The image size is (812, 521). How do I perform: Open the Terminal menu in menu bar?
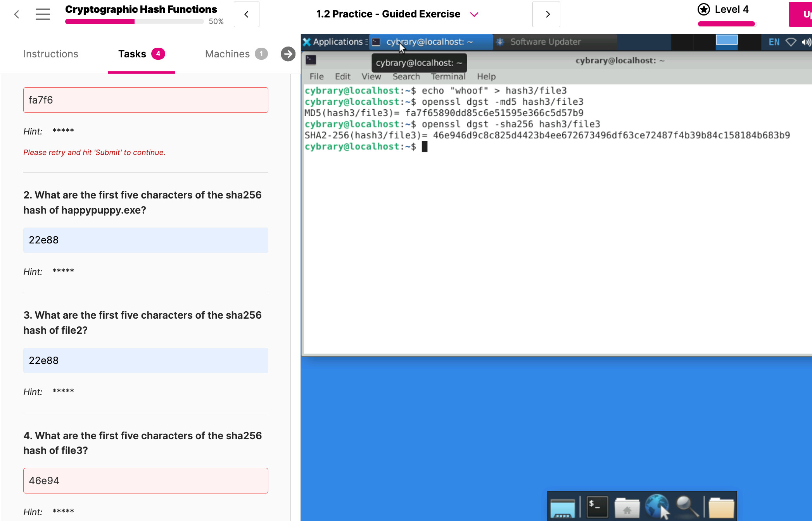click(448, 77)
